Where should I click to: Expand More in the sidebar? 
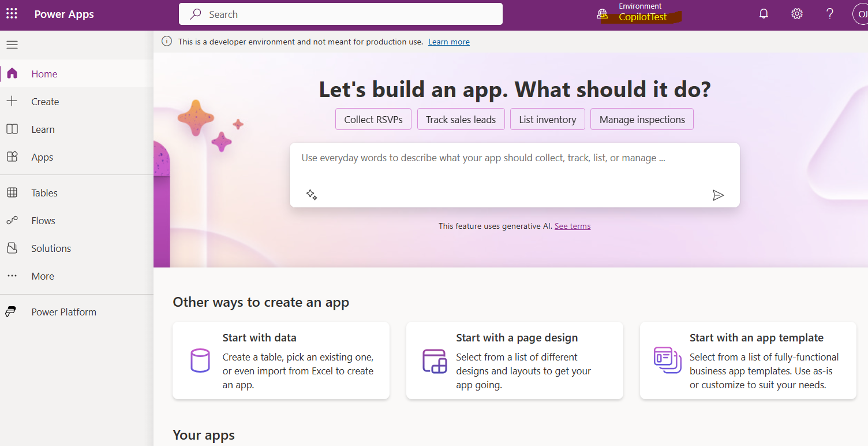pyautogui.click(x=77, y=276)
